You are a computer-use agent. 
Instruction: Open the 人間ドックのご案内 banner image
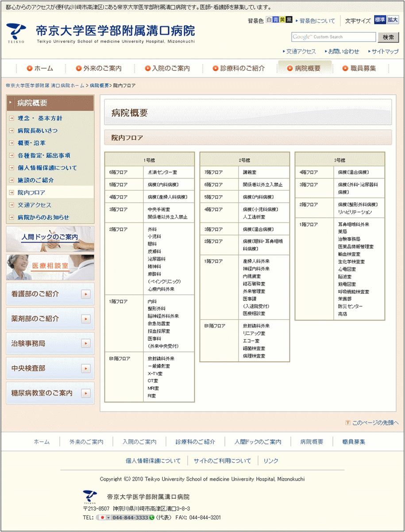(50, 238)
